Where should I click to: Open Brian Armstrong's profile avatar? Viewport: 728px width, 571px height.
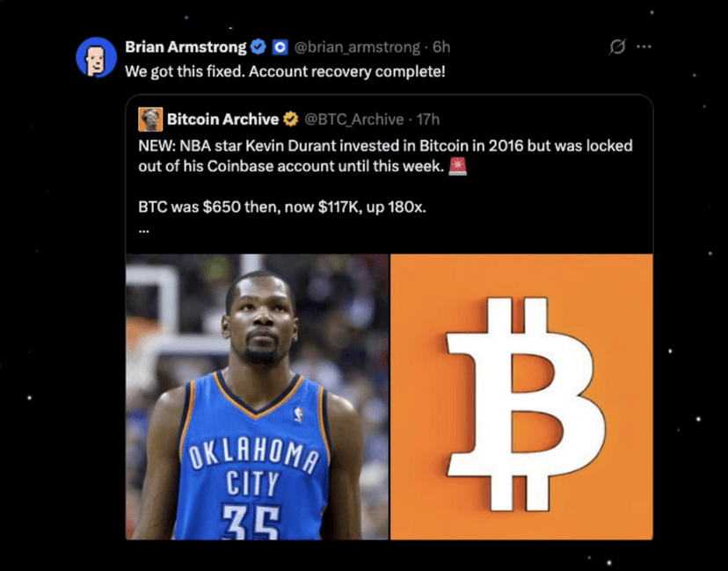pyautogui.click(x=96, y=57)
